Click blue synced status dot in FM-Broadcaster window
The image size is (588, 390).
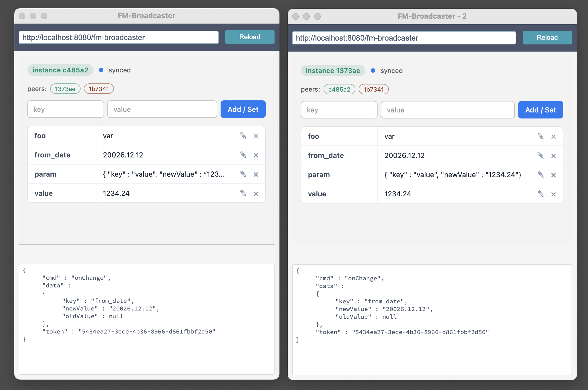[101, 70]
